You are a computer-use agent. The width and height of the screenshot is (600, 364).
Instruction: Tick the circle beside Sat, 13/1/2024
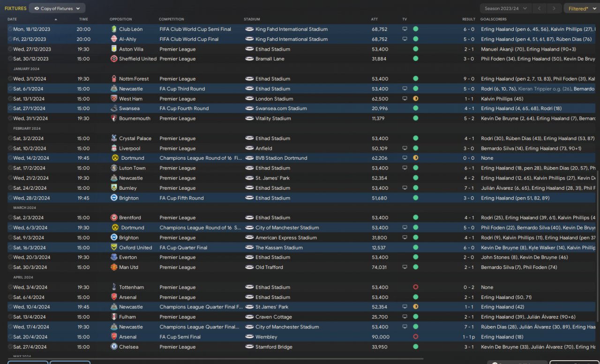pos(10,99)
